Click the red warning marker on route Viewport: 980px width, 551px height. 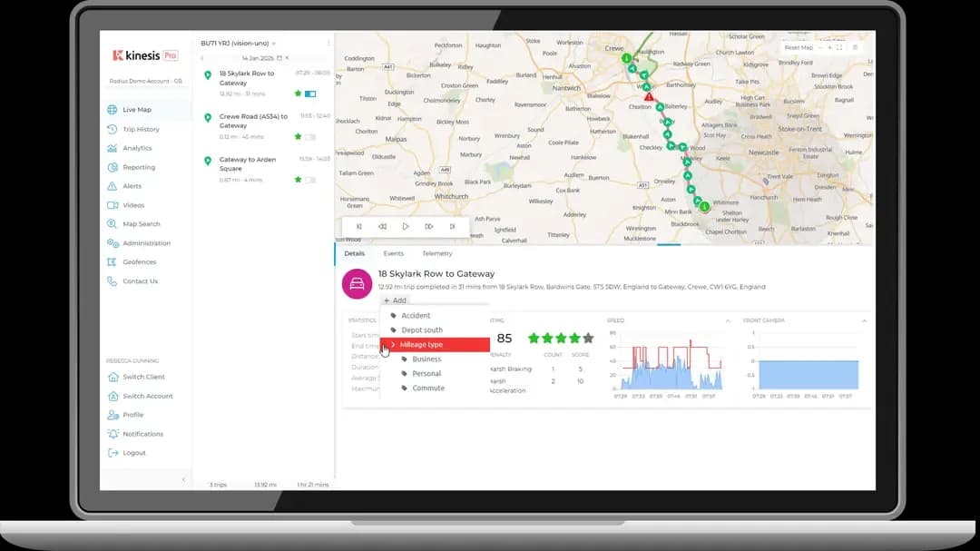click(x=648, y=96)
